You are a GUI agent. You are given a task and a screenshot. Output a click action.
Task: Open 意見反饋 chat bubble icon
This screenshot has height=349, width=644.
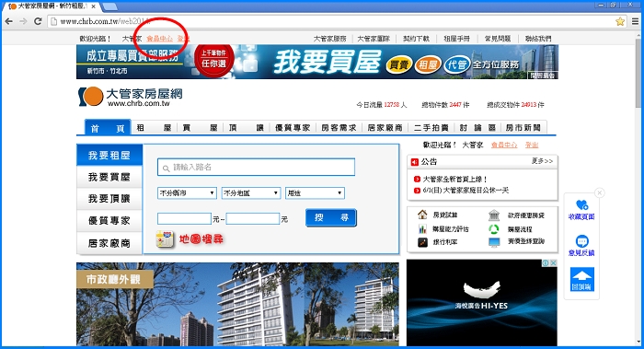point(582,241)
